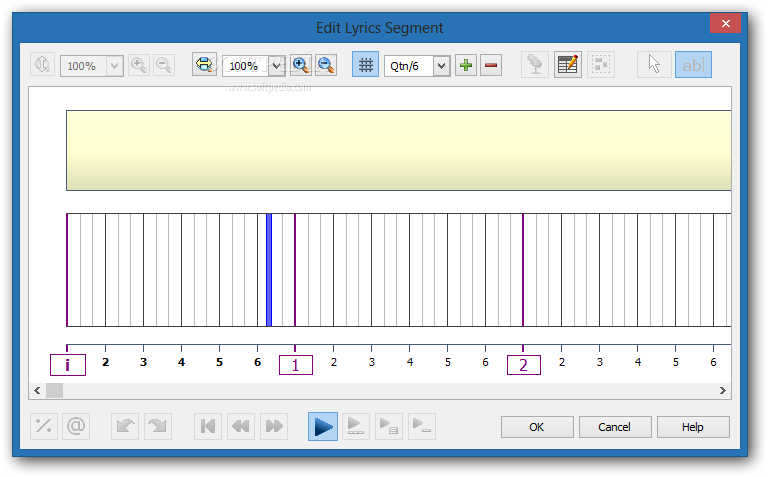This screenshot has height=477, width=768.
Task: Click the @ symbol icon
Action: pyautogui.click(x=76, y=426)
